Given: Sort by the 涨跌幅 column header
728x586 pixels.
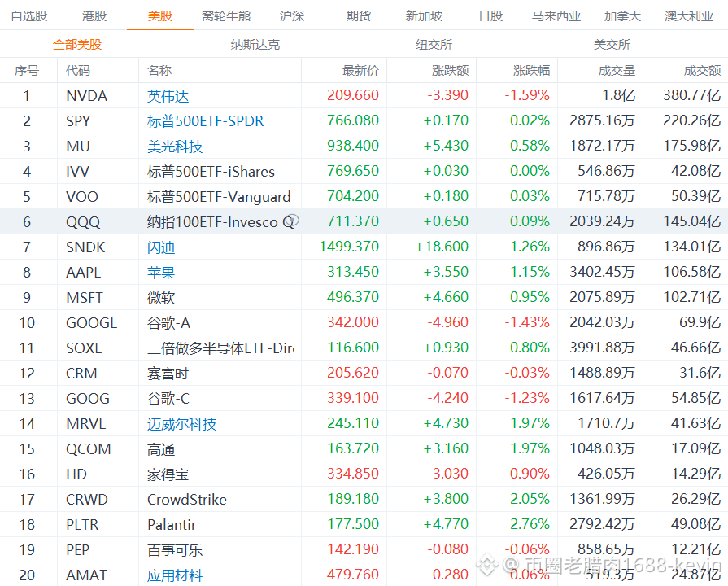Looking at the screenshot, I should coord(531,71).
